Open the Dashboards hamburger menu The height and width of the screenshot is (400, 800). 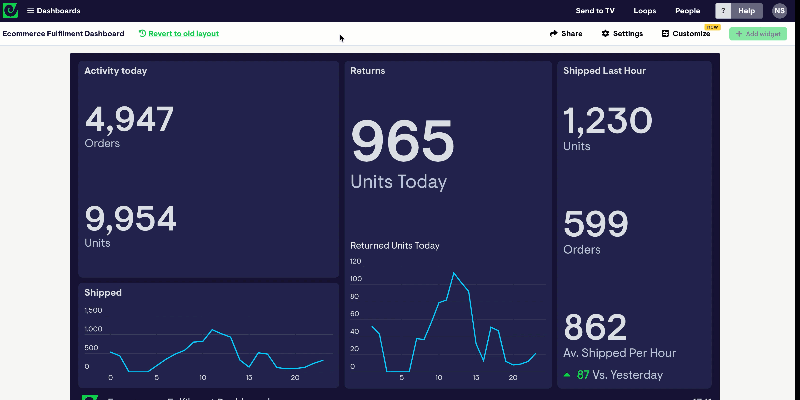pos(54,11)
